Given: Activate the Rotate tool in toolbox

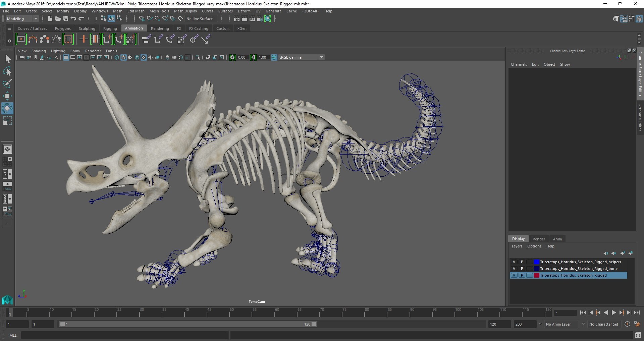Looking at the screenshot, I should click(x=7, y=108).
